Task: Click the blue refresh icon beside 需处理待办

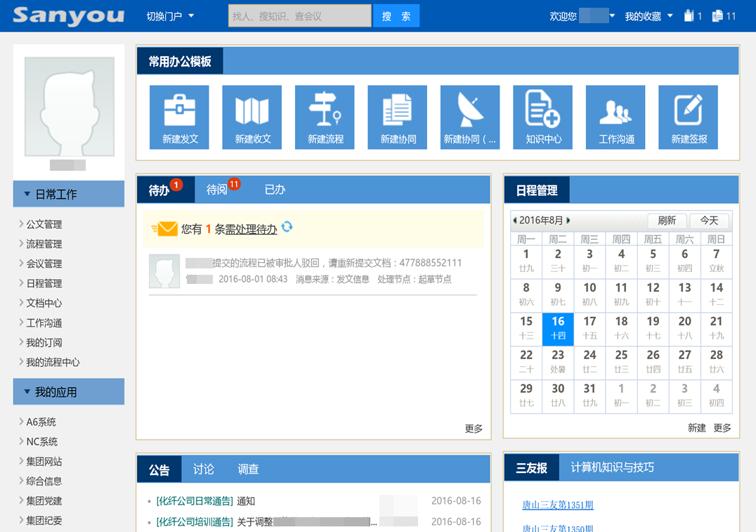Action: pos(287,227)
